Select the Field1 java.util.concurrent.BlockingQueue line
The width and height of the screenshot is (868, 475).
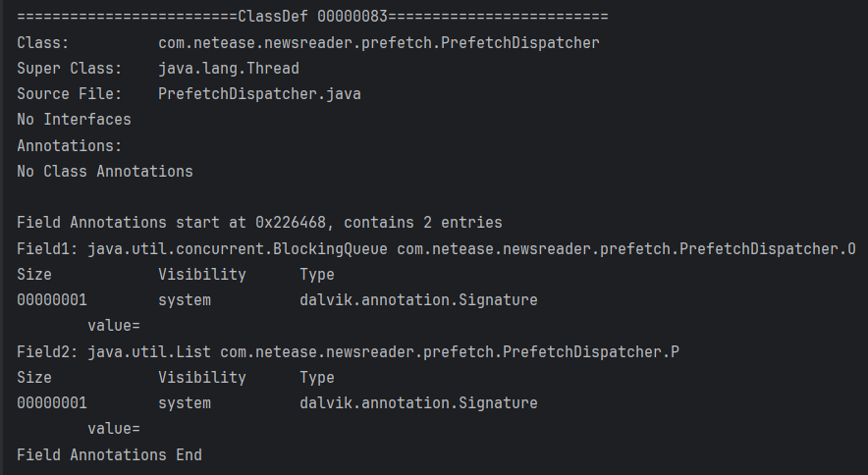[436, 248]
